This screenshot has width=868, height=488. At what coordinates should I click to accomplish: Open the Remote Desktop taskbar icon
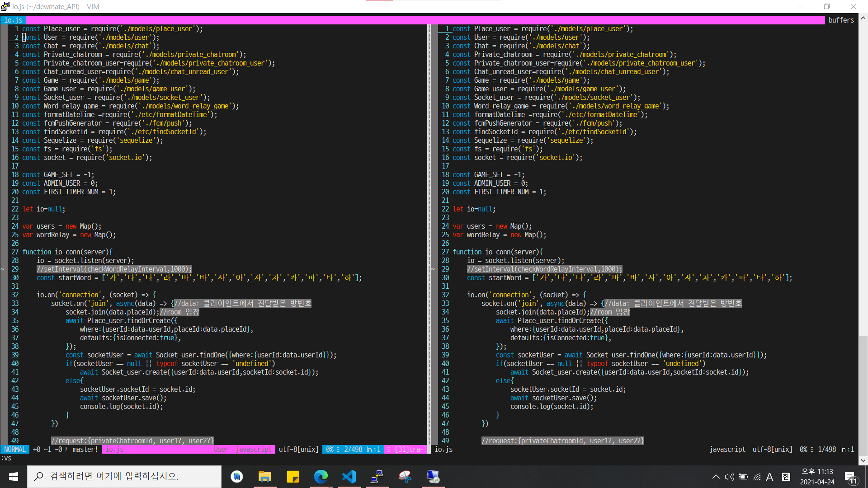pyautogui.click(x=433, y=477)
